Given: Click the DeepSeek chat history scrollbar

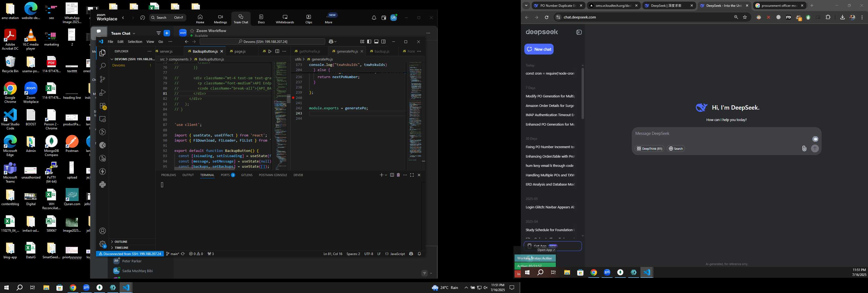Looking at the screenshot, I should coord(582,94).
